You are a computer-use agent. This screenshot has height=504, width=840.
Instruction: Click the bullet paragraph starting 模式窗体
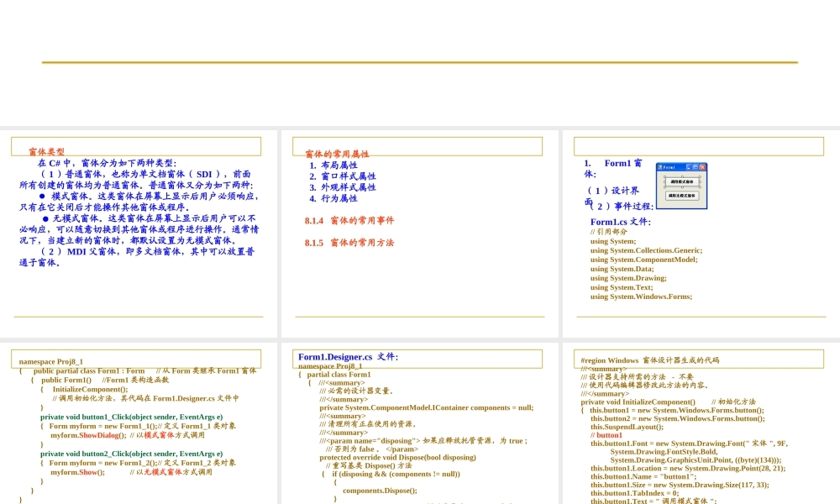tap(139, 202)
